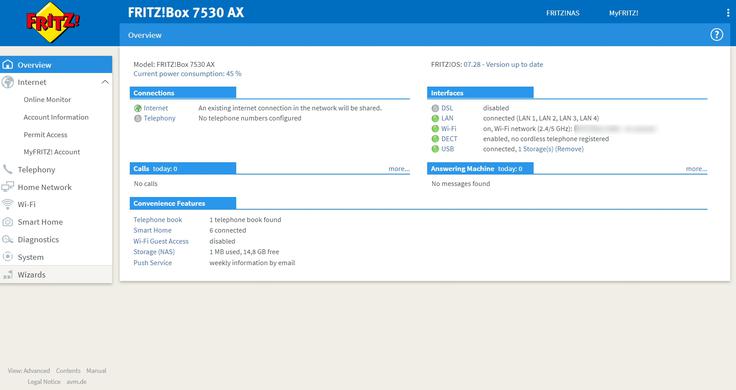Open Legal Notice footer link
Screen dimensions: 736x390
coord(44,382)
